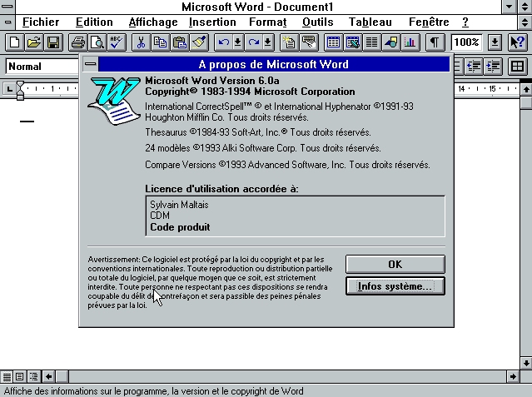Insert a table with the grid icon
This screenshot has width=532, height=397.
(x=333, y=42)
